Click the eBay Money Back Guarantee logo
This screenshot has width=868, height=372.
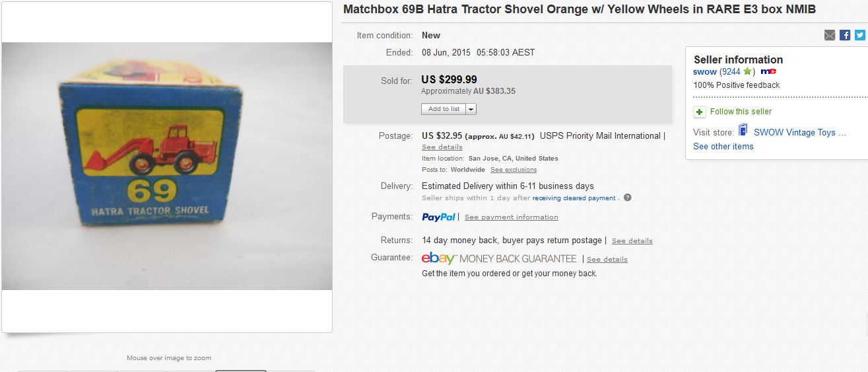pyautogui.click(x=499, y=258)
